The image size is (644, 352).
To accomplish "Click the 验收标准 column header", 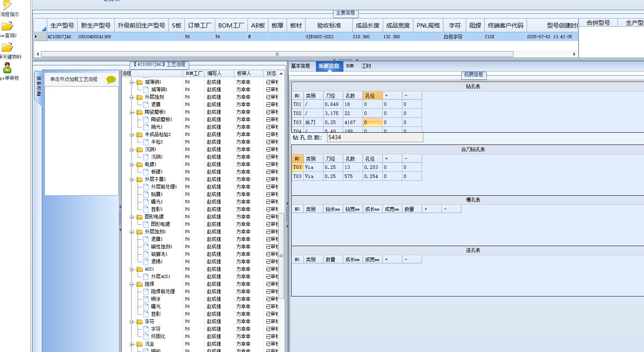I will [x=329, y=25].
